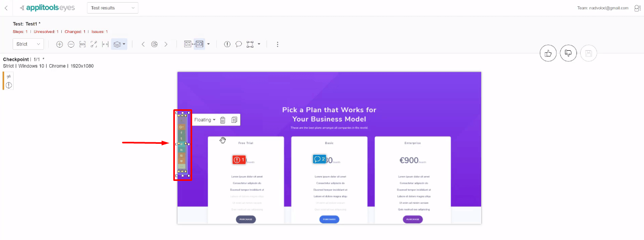The height and width of the screenshot is (240, 644).
Task: Expand the region type dropdown arrow
Action: tap(259, 44)
